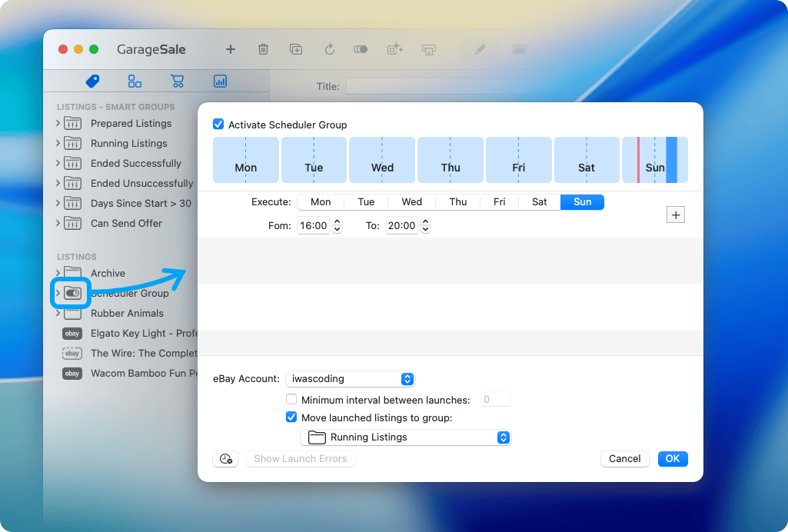The width and height of the screenshot is (788, 532).
Task: Click the screen-shaped toolbar icon
Action: coord(429,50)
